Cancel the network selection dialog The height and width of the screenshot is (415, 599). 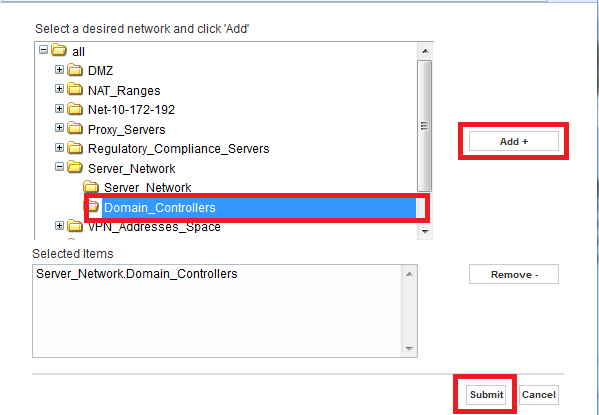pyautogui.click(x=539, y=395)
